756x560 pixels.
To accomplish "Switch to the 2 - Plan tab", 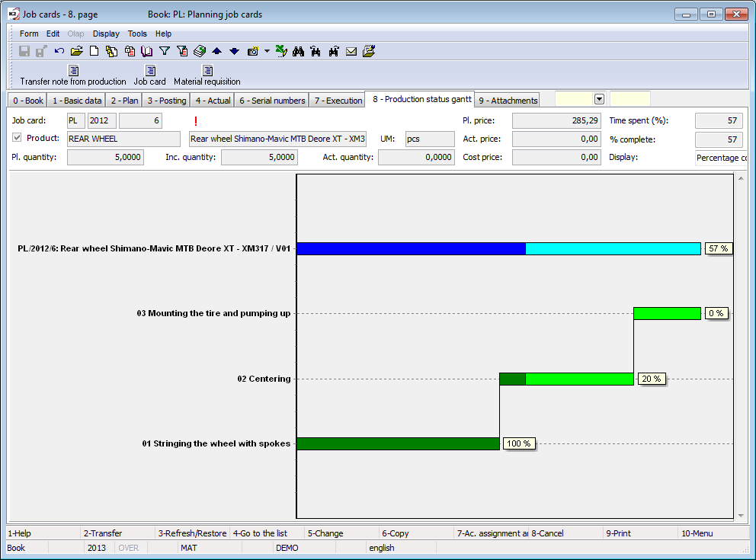I will click(124, 101).
